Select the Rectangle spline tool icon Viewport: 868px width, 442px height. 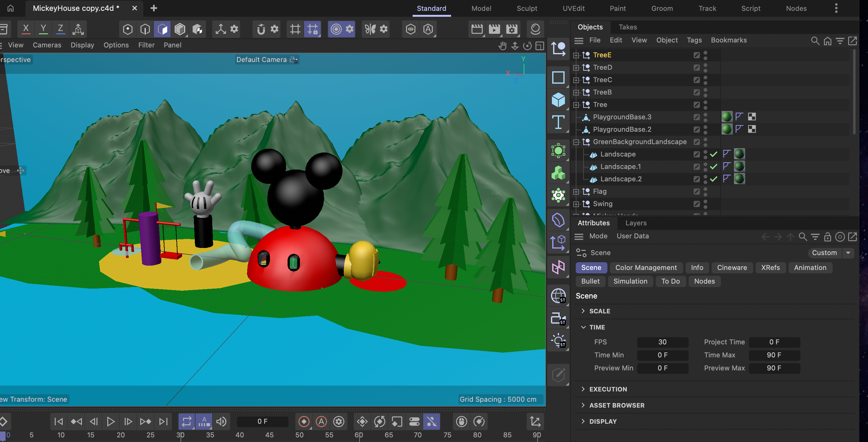(558, 77)
